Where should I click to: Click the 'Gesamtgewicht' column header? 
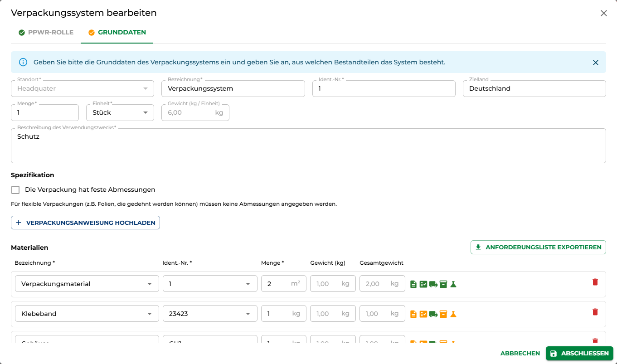pyautogui.click(x=381, y=263)
